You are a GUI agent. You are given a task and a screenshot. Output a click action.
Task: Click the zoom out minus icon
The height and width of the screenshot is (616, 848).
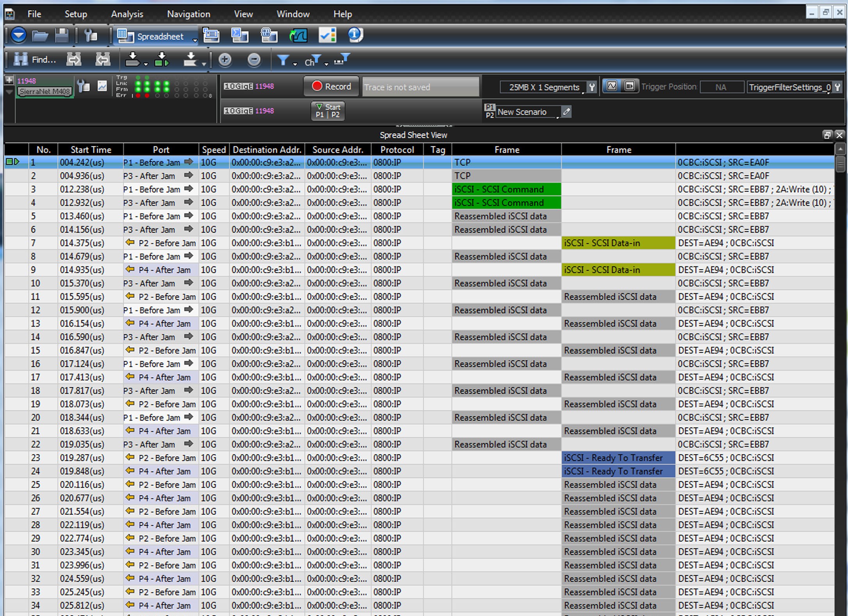[x=254, y=60]
